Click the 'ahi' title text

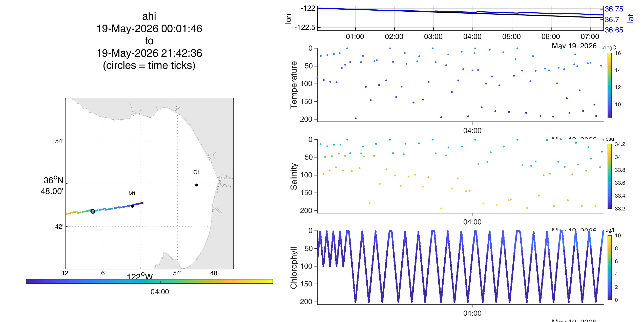tap(149, 16)
